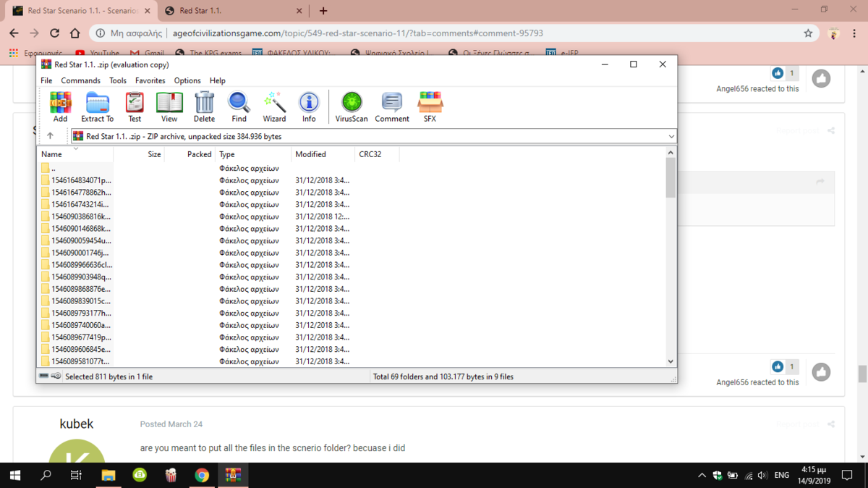Click the like reaction icon near top Angel656

778,73
